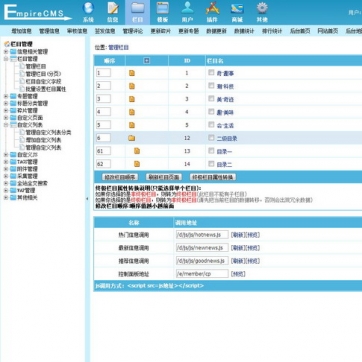Open the 商城 card icon in top navigation

(x=237, y=8)
